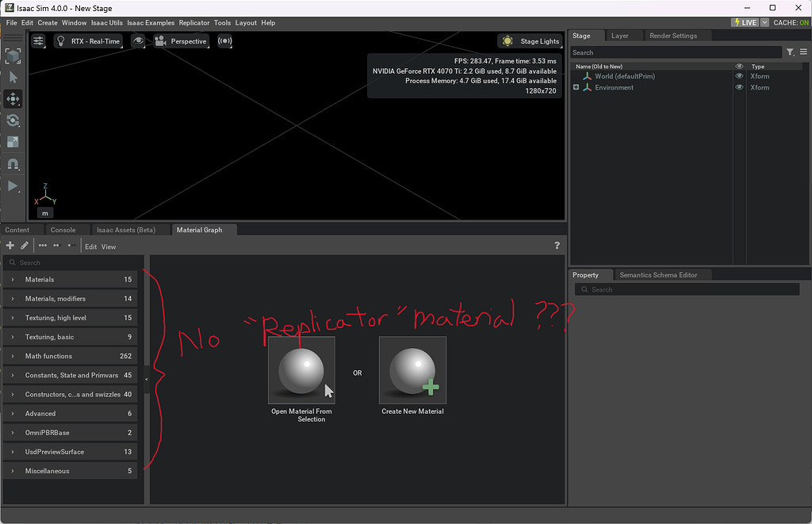This screenshot has width=812, height=524.
Task: Click Open Material From Selection
Action: point(302,370)
